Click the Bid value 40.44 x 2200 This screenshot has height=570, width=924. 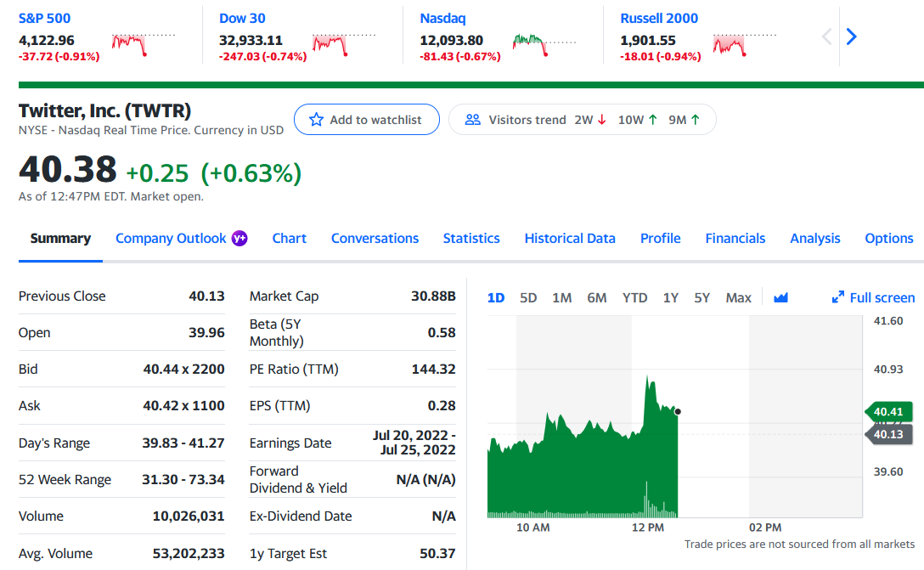(183, 369)
